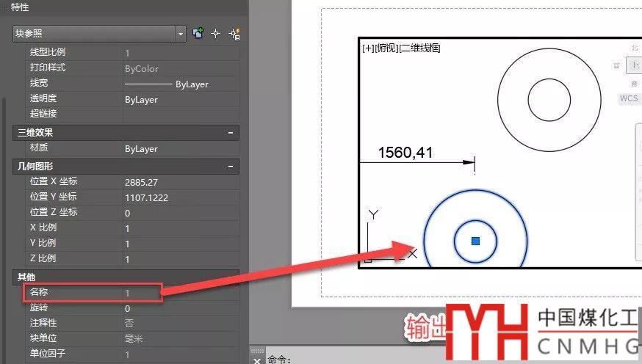642x364 pixels.
Task: Click the 线型比例 property row
Action: (132, 53)
